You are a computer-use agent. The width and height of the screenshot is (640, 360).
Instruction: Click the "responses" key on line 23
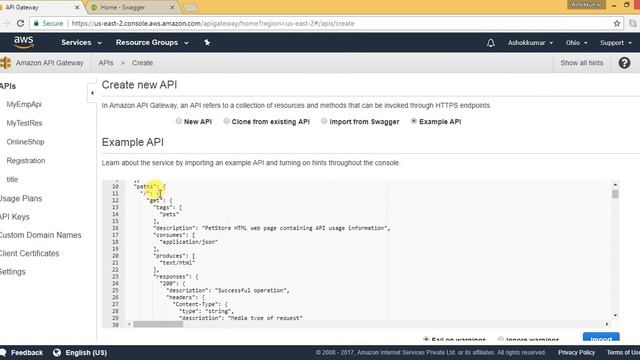coord(173,277)
